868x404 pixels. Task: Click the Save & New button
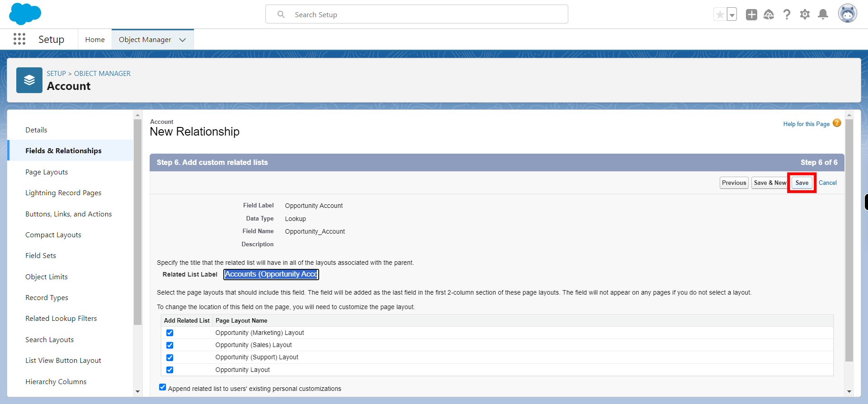[x=770, y=183]
